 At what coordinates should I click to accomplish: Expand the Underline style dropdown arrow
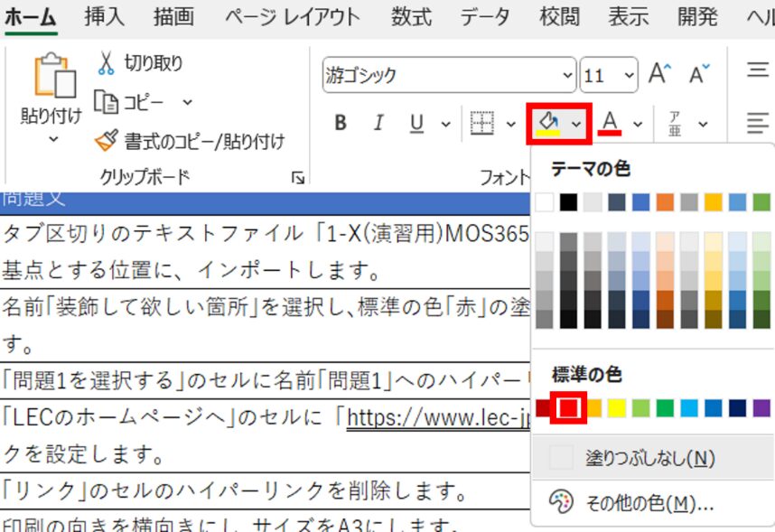coord(445,124)
